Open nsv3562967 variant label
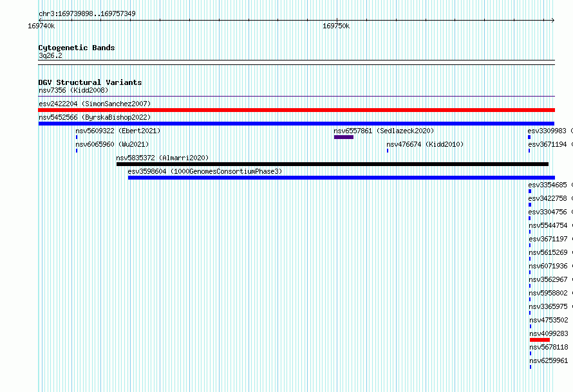 click(548, 279)
